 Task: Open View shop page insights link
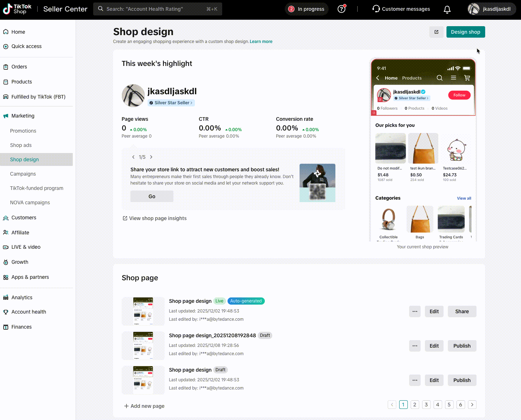click(x=154, y=218)
